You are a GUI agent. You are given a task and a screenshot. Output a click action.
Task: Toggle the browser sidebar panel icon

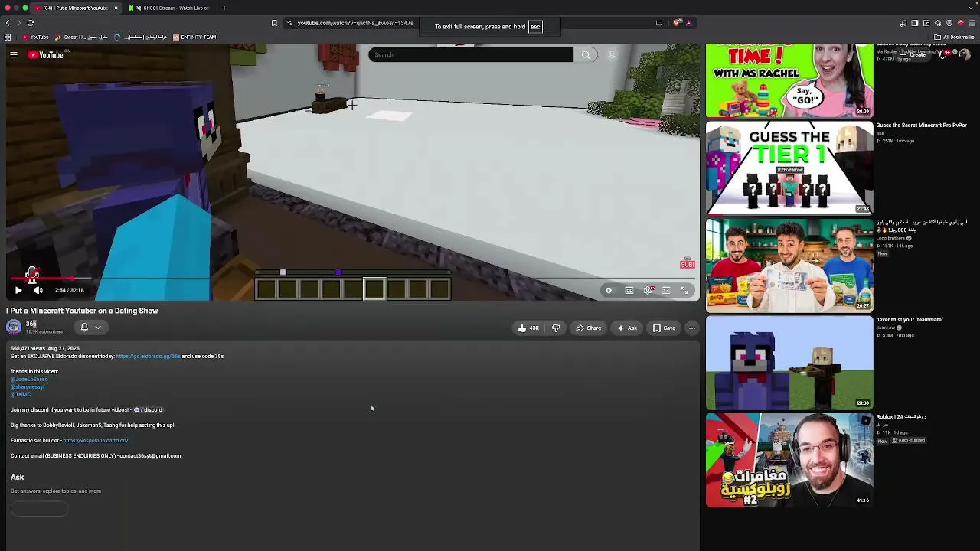click(915, 23)
